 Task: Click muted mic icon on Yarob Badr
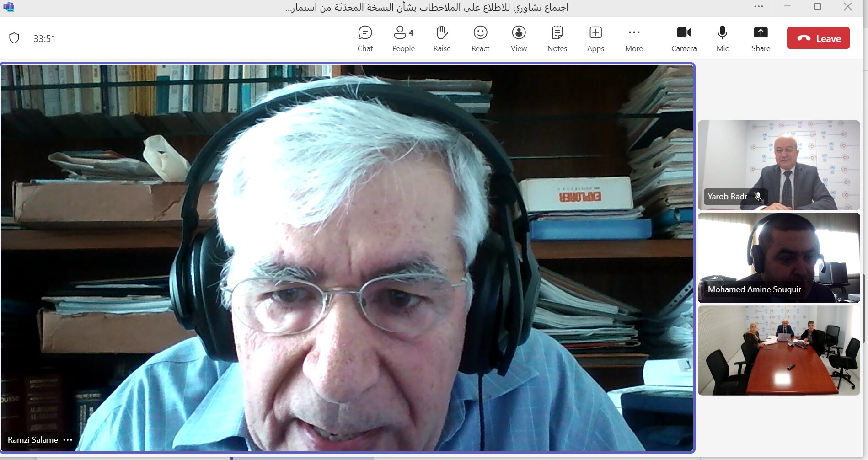pyautogui.click(x=758, y=197)
